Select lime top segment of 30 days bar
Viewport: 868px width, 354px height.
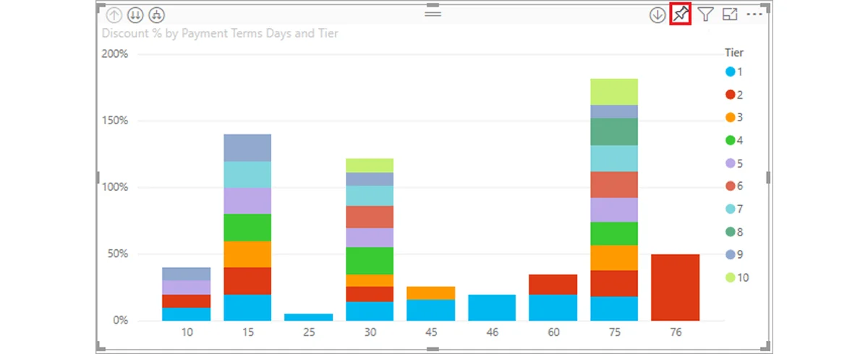point(370,165)
